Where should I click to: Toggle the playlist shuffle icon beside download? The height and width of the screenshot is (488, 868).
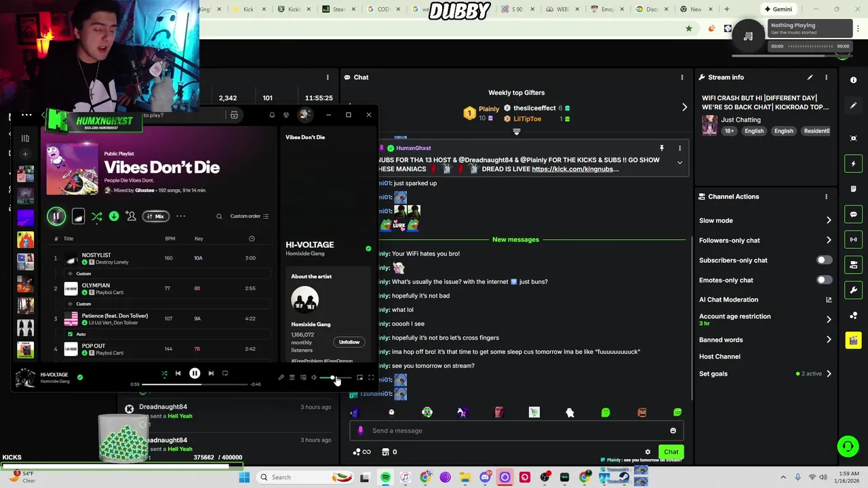97,216
